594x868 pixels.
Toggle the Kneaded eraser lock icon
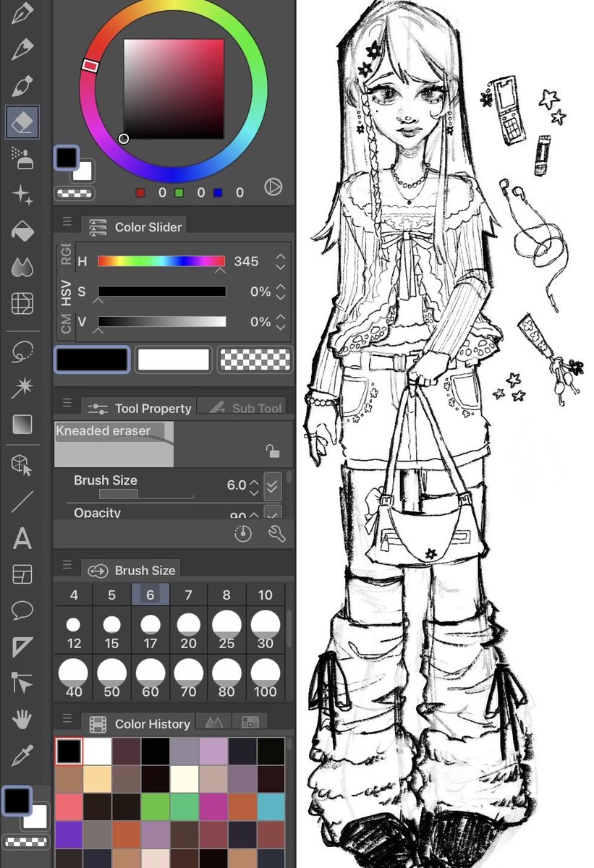(273, 451)
